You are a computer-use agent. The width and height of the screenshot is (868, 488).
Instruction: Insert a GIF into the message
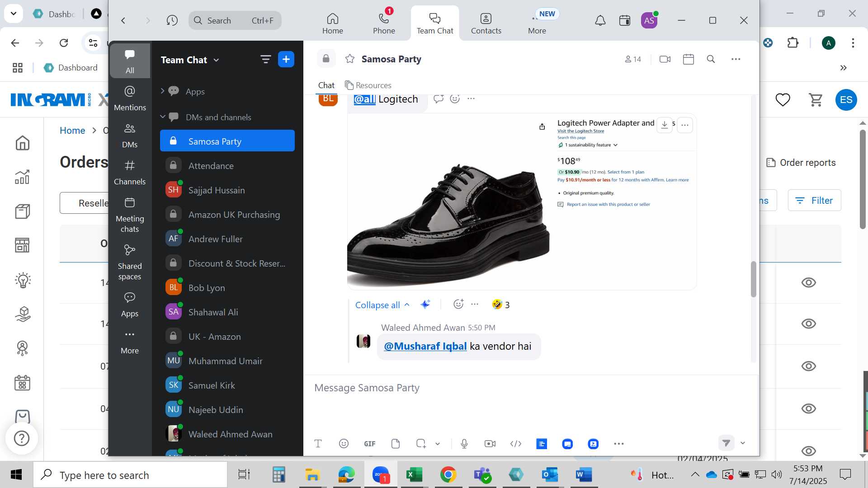(x=370, y=444)
